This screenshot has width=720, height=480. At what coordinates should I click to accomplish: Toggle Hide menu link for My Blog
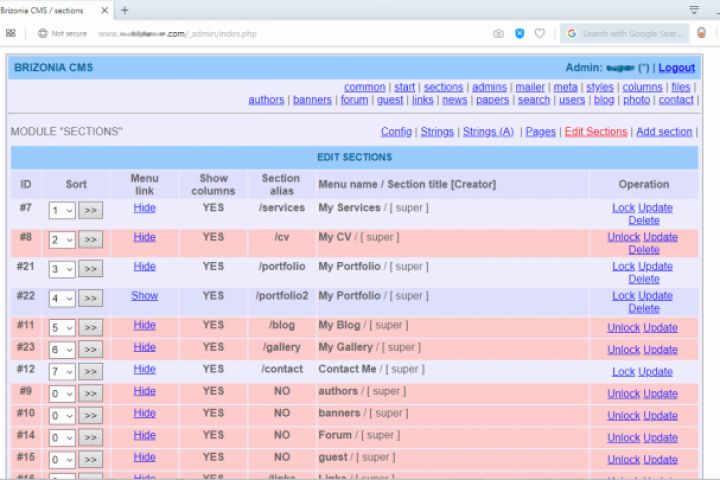[144, 325]
